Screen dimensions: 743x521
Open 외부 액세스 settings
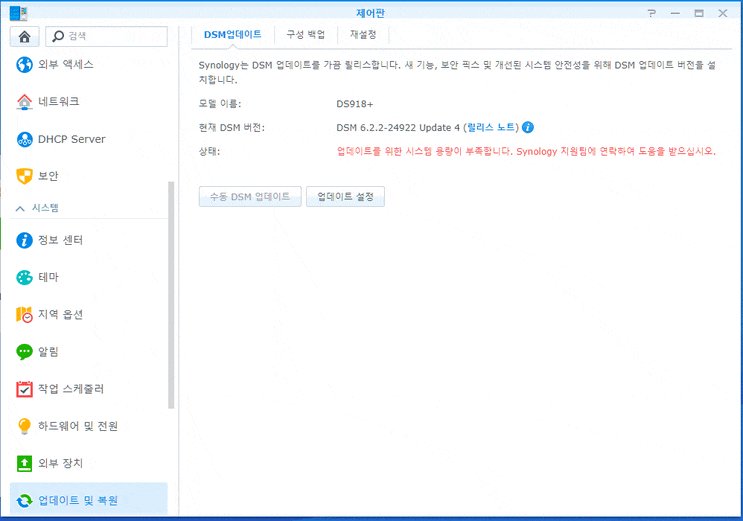(89, 64)
